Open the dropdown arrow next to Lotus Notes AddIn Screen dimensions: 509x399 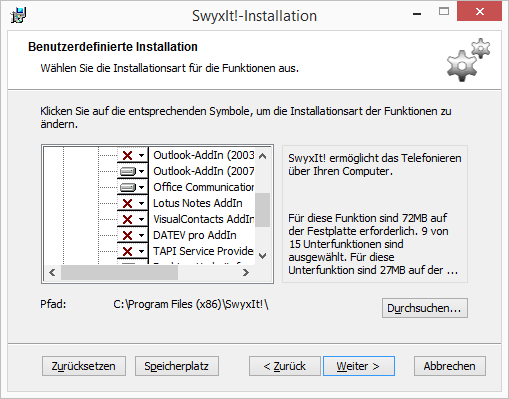pyautogui.click(x=142, y=203)
